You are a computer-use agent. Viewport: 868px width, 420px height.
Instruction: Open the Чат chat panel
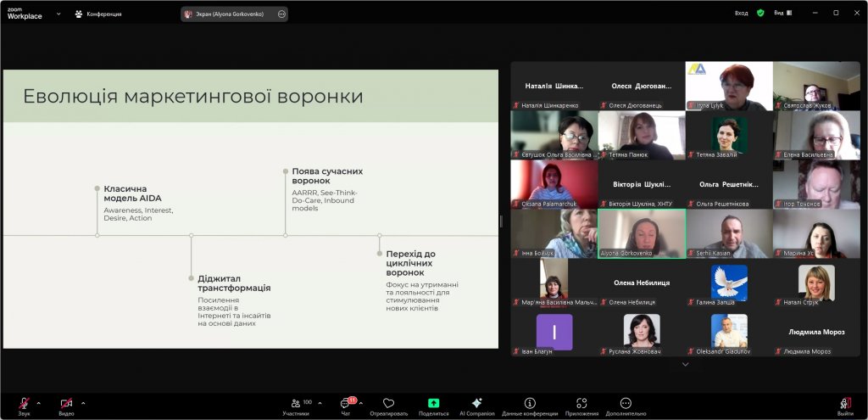tap(346, 404)
